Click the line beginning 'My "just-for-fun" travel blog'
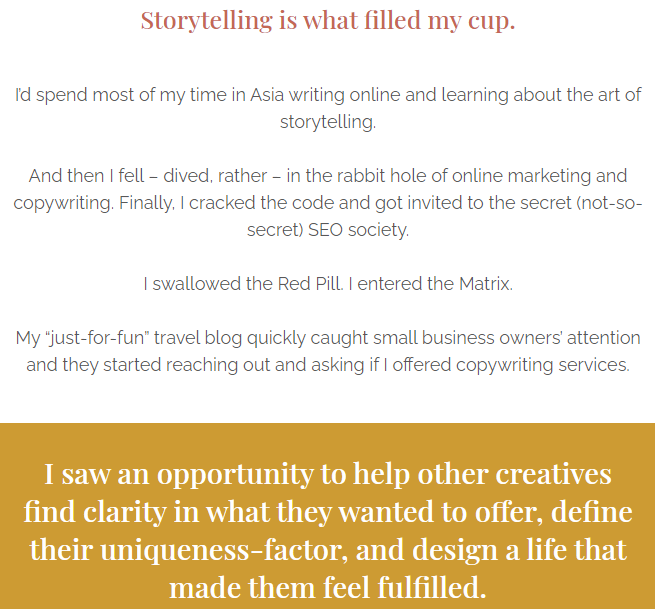 coord(328,338)
